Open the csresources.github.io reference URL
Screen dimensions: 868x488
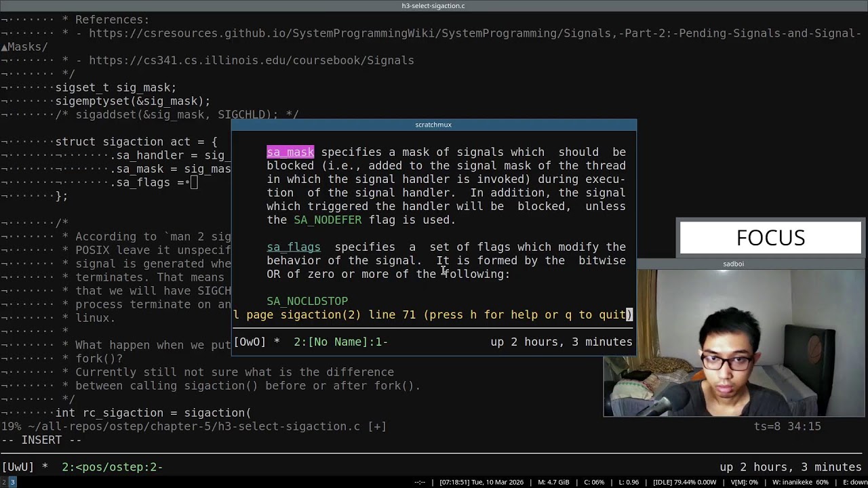coord(475,33)
